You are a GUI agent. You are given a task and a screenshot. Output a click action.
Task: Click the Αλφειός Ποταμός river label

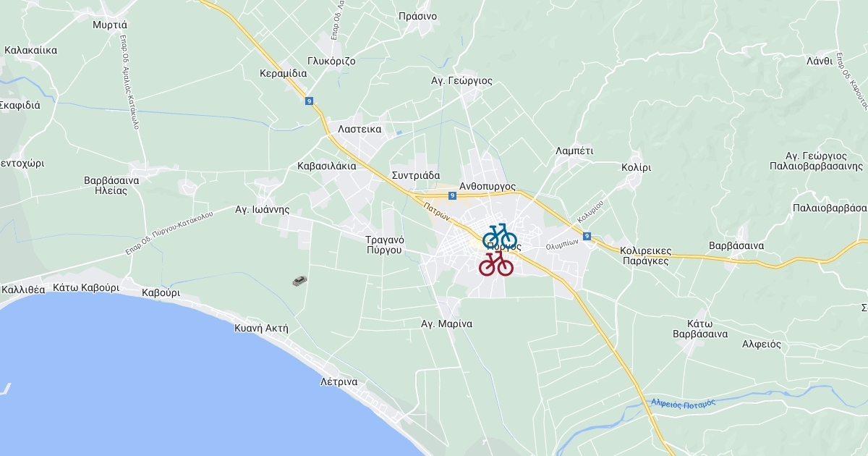coord(683,402)
